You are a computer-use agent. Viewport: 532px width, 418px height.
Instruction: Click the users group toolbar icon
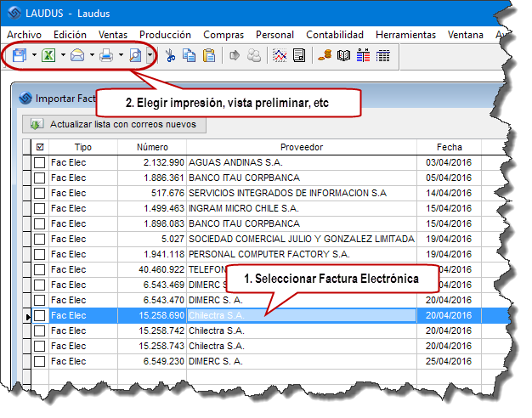(254, 55)
